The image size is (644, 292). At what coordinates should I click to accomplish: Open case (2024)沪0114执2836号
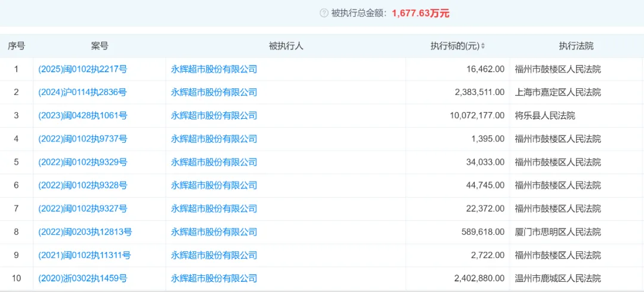pos(82,92)
